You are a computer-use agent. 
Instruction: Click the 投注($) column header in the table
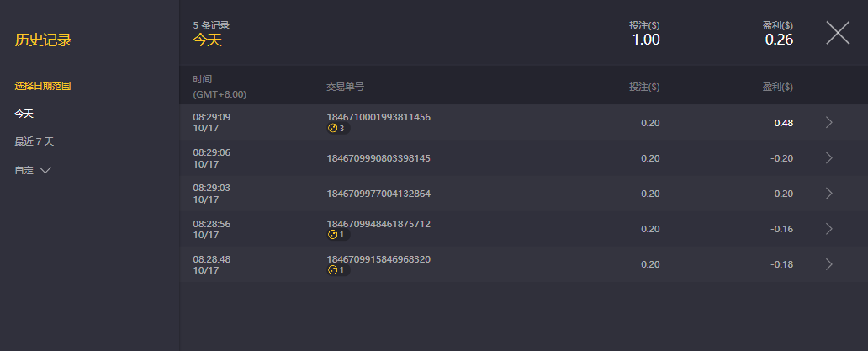point(644,87)
